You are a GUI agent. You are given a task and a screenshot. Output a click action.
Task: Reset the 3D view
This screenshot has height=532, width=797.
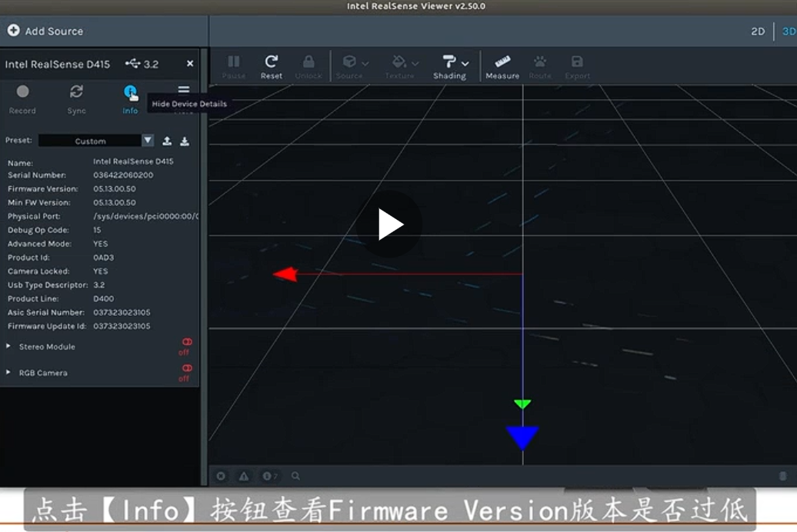pyautogui.click(x=271, y=67)
